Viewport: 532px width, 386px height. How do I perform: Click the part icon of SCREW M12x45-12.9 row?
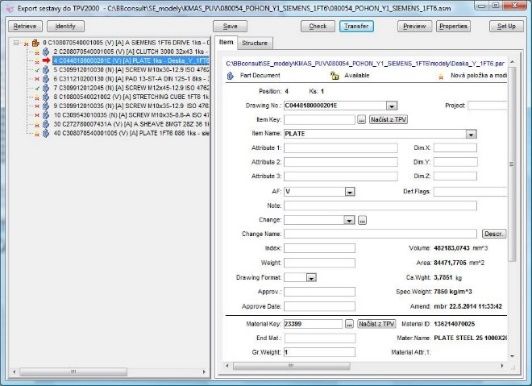[46, 88]
